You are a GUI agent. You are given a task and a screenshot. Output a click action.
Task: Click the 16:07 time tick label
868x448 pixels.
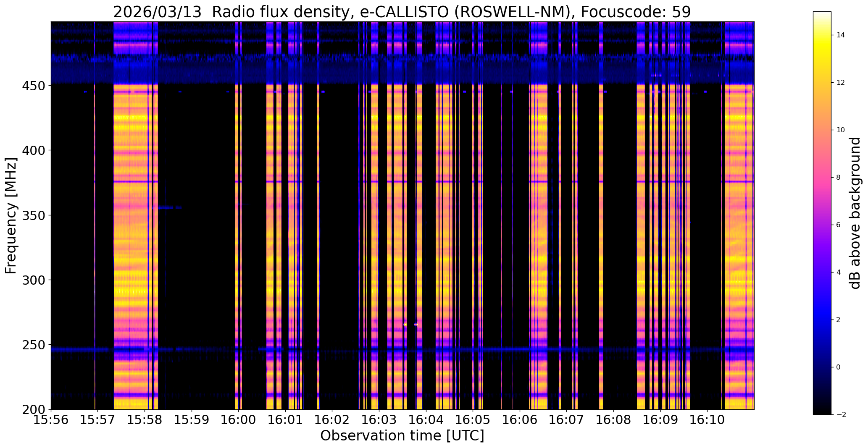click(566, 419)
